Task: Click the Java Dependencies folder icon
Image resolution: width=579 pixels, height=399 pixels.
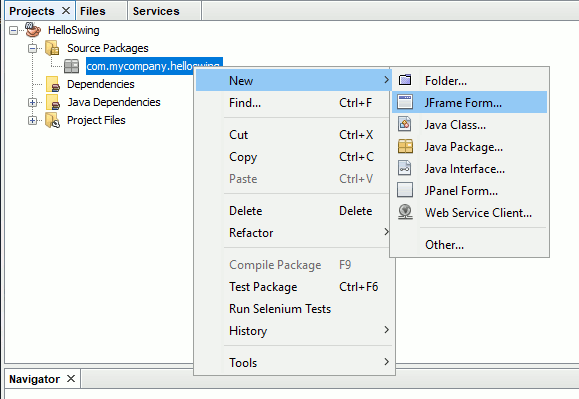Action: pos(53,102)
